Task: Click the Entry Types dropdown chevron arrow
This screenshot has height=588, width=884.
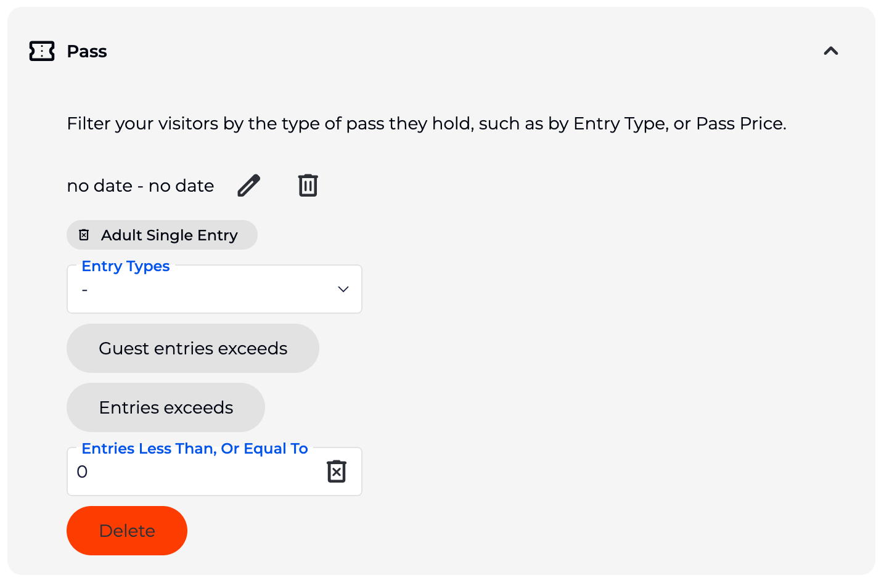Action: [x=343, y=289]
